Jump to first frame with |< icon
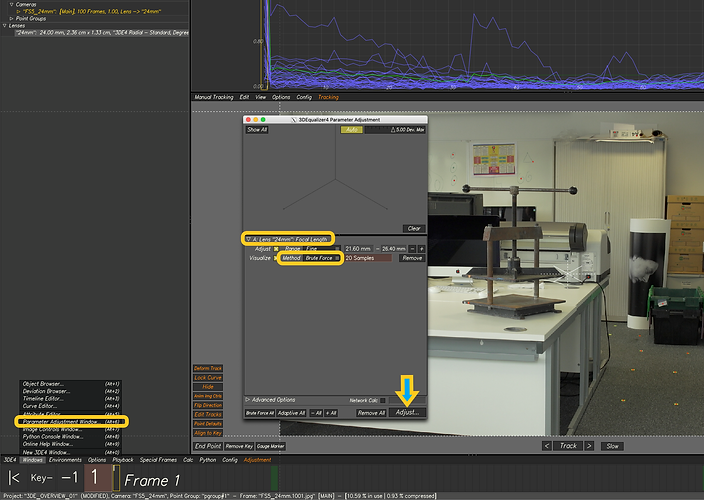Viewport: 704px width, 500px height. (14, 478)
